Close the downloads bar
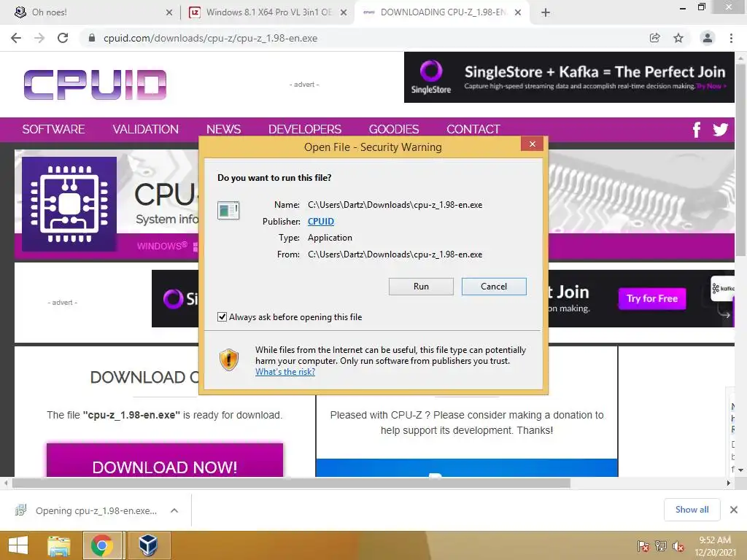 coord(734,510)
